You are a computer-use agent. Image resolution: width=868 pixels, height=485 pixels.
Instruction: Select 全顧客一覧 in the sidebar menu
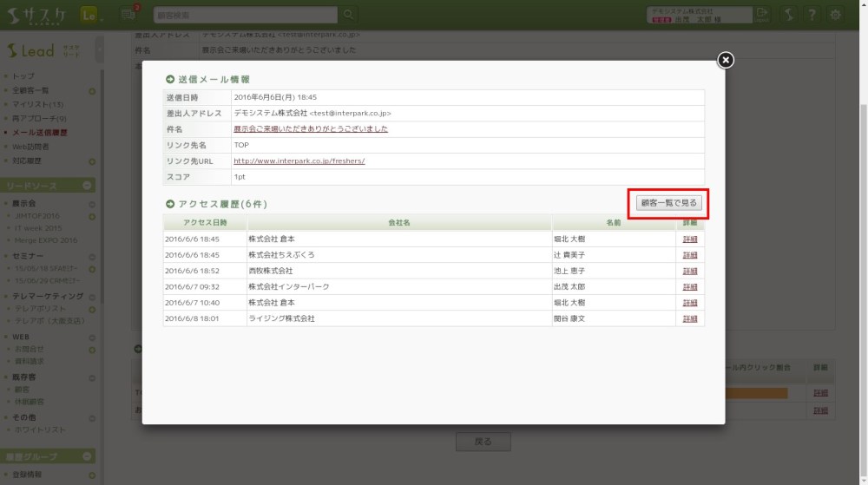tap(31, 90)
